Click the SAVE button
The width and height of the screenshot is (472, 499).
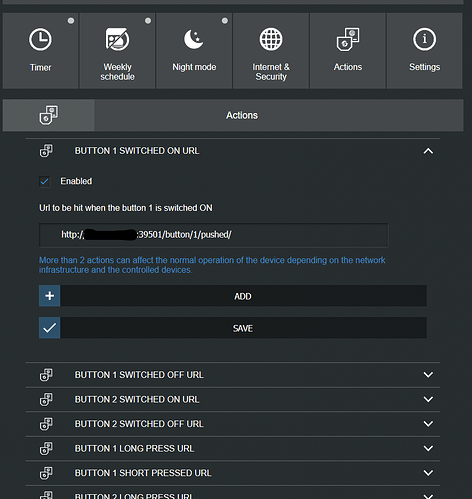point(233,328)
